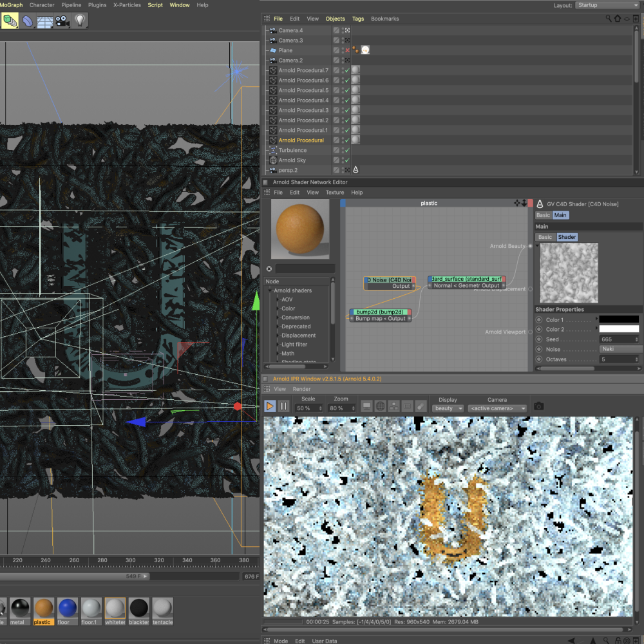Screen dimensions: 644x644
Task: Select the standard_surface node
Action: point(466,282)
